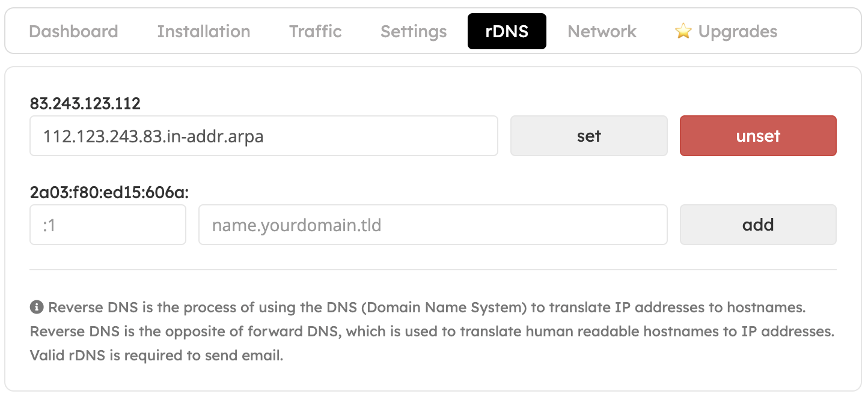This screenshot has height=400, width=868.
Task: Switch to the Dashboard tab
Action: 73,31
